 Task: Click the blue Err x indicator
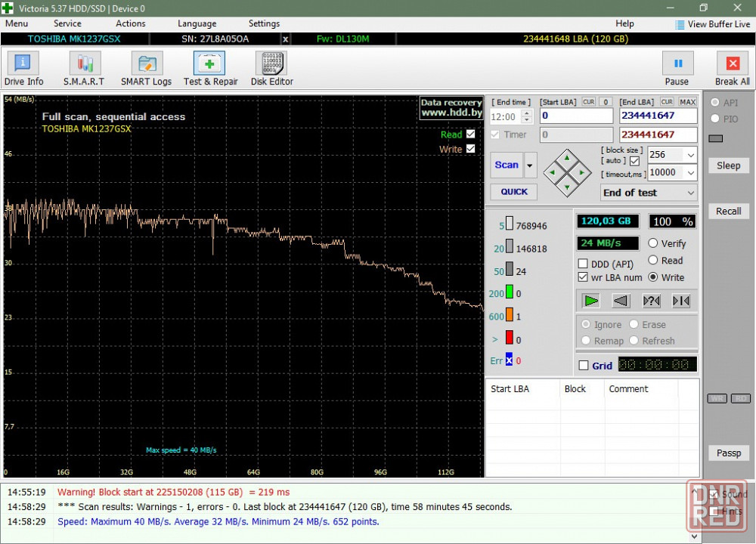509,360
